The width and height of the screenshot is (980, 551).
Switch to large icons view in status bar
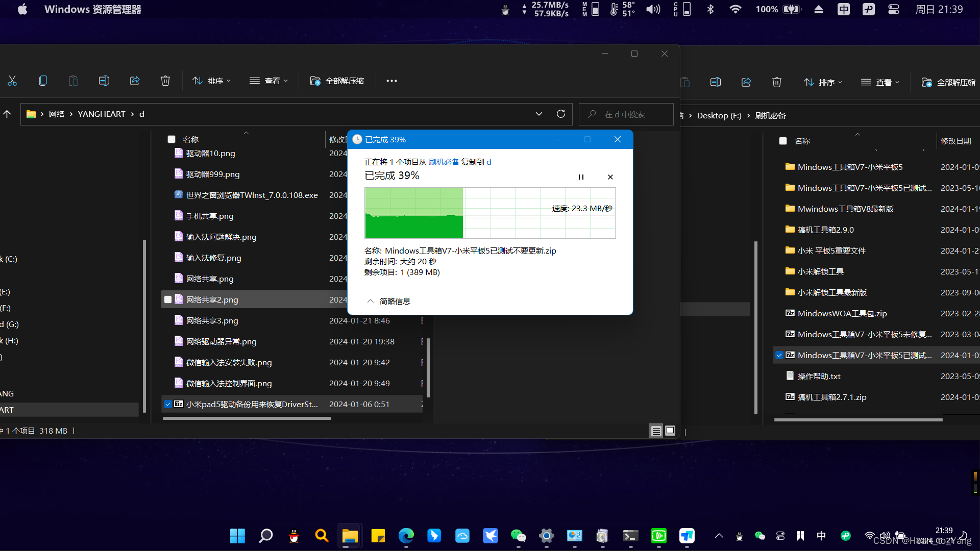(670, 431)
